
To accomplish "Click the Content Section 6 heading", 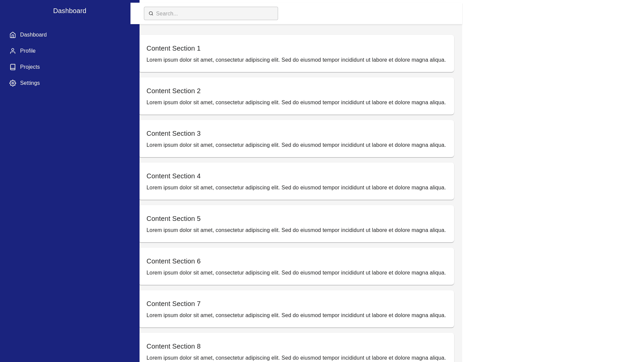I will pos(173,261).
